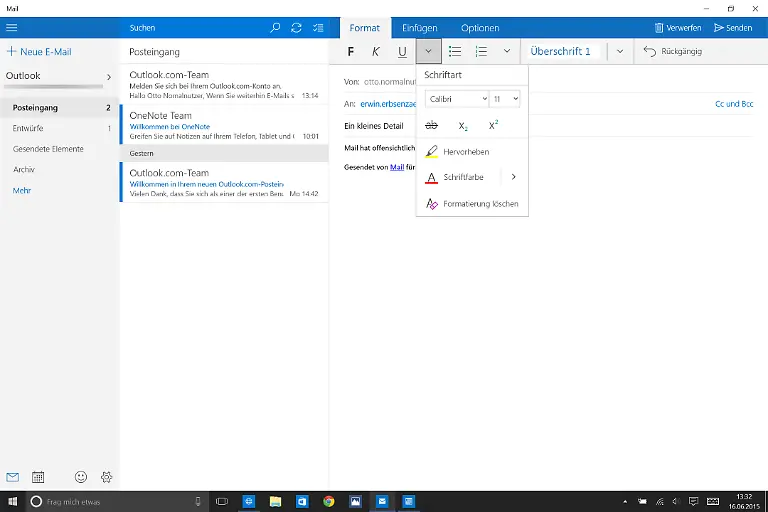
Task: Toggle bold formatting
Action: pos(351,51)
